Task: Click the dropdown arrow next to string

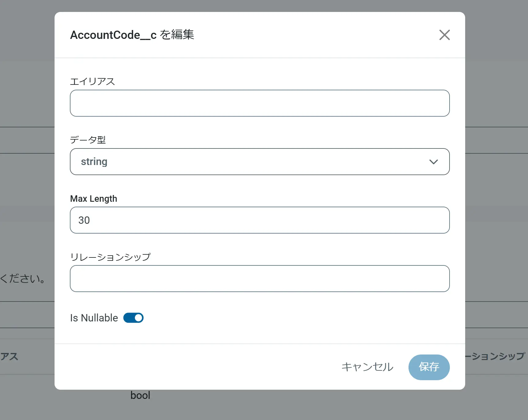Action: [x=433, y=162]
